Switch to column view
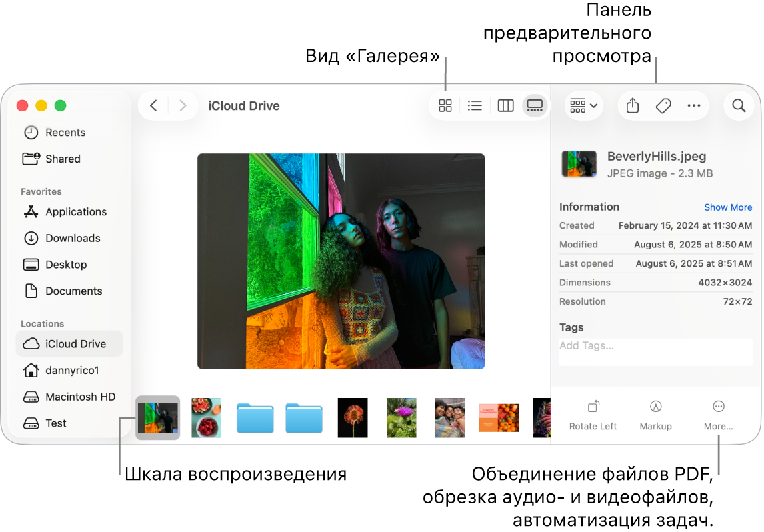Image resolution: width=764 pixels, height=532 pixels. pos(505,106)
